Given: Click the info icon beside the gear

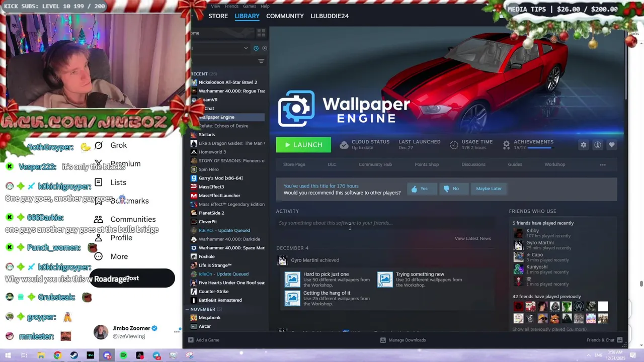Looking at the screenshot, I should click(598, 145).
